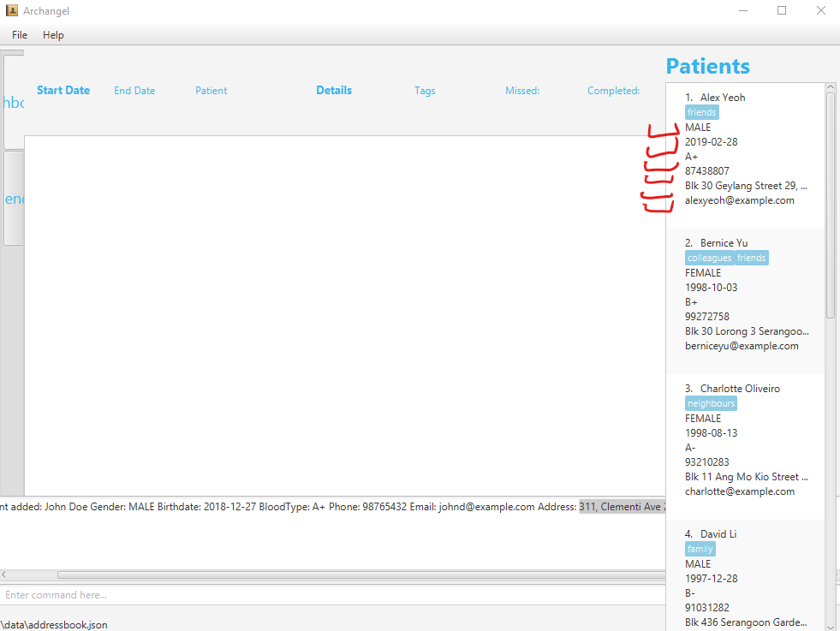Click the result message about John Doe added
Screen dimensions: 840x631
332,507
